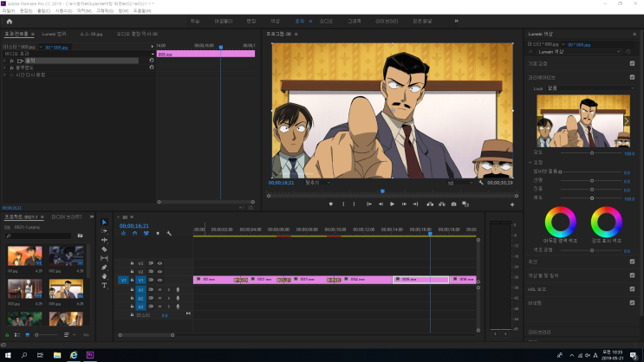Toggle Linked Selection icon in timeline
Screen dimensions: 644x362
146,233
